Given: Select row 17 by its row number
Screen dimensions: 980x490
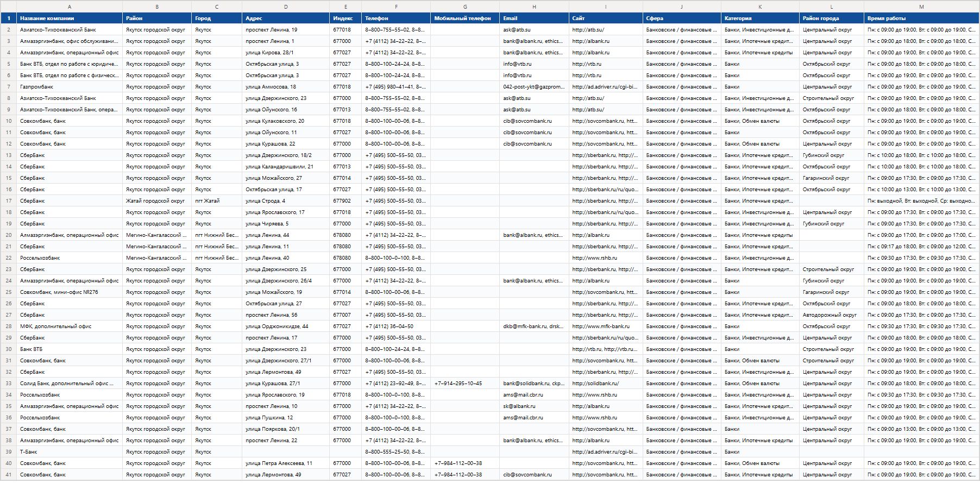Looking at the screenshot, I should click(8, 201).
